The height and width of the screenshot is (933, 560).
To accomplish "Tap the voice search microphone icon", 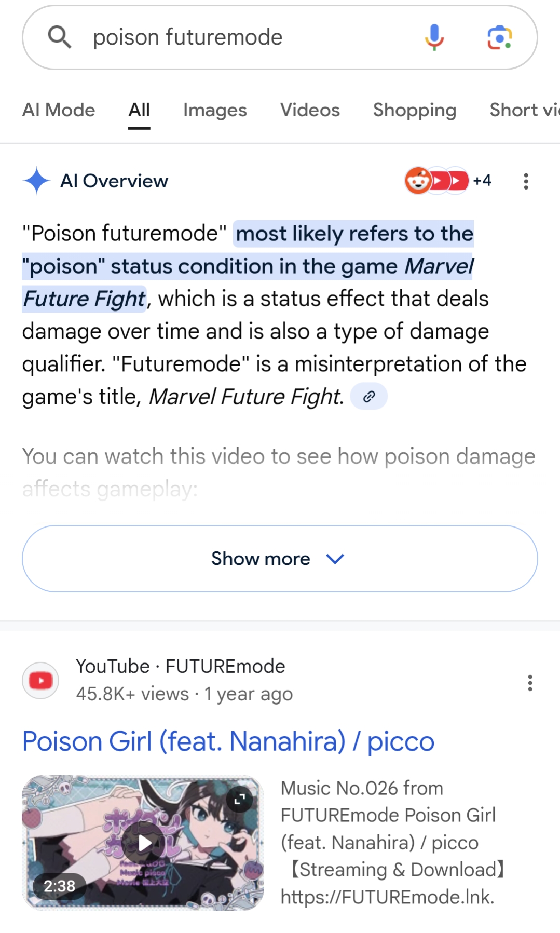I will tap(434, 37).
